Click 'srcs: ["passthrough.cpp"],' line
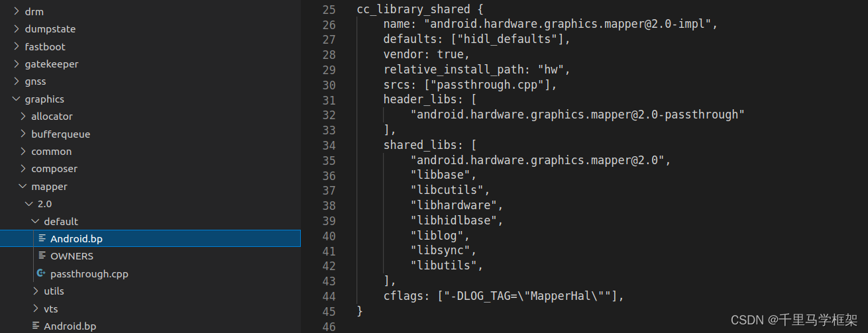The height and width of the screenshot is (333, 868). click(x=470, y=85)
